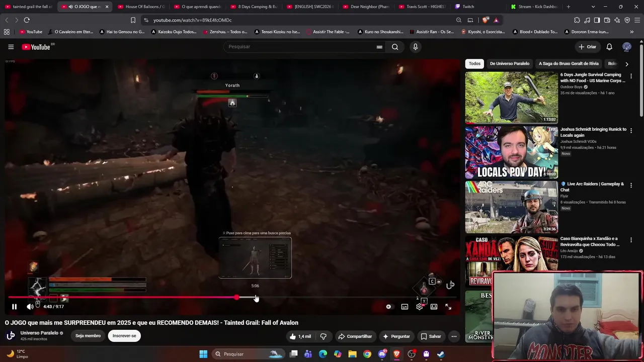Seek the video at the red progress scrubber
The width and height of the screenshot is (644, 362).
coord(236,297)
